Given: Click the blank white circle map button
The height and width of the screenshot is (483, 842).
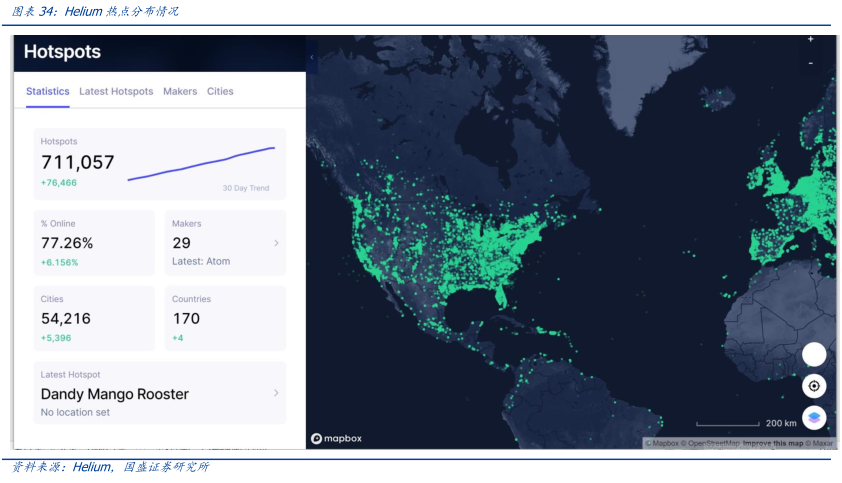Looking at the screenshot, I should coord(814,355).
